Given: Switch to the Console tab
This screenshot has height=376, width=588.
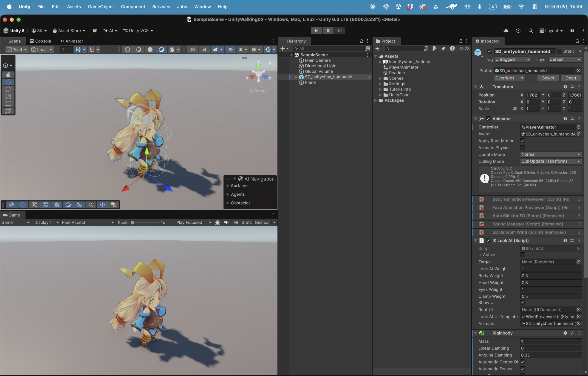Looking at the screenshot, I should click(40, 41).
